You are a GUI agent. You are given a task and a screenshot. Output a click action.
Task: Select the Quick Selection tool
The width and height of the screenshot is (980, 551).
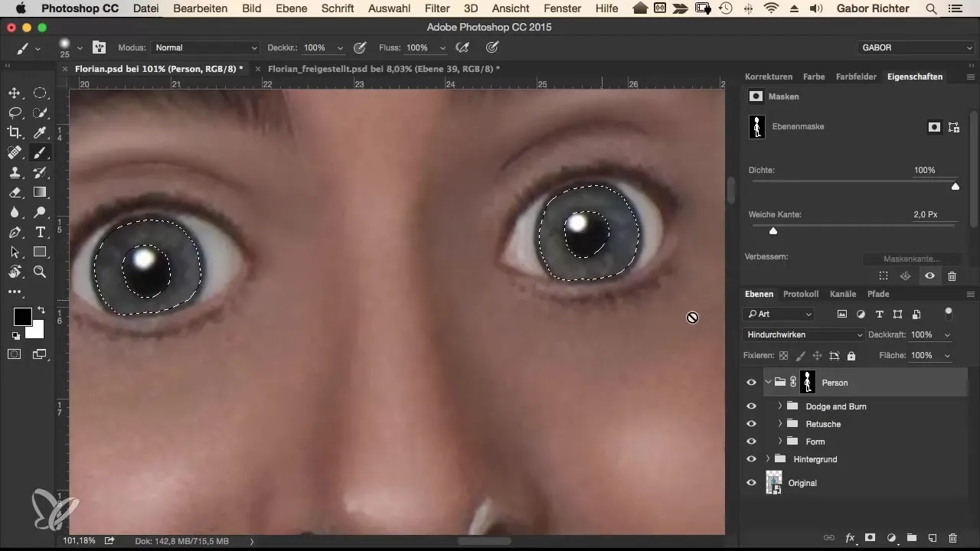click(x=40, y=112)
